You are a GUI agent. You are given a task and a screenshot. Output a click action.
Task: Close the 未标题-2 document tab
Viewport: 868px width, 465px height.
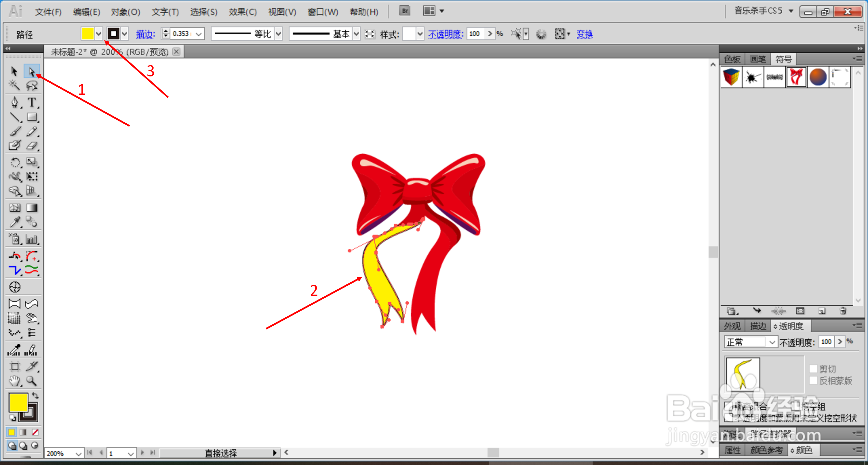176,51
